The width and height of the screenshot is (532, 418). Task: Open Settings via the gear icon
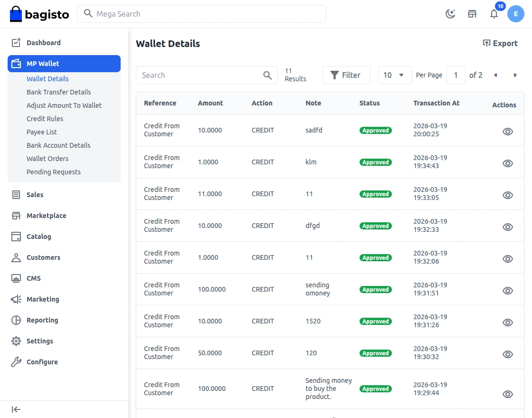[16, 341]
